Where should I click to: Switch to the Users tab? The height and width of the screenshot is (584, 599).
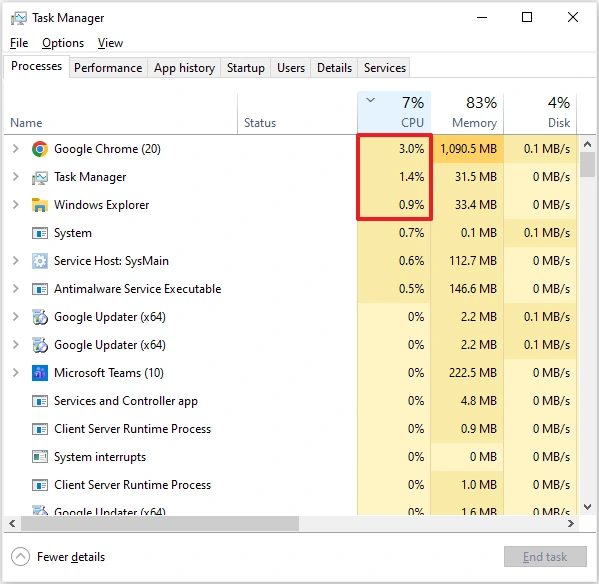pyautogui.click(x=291, y=68)
